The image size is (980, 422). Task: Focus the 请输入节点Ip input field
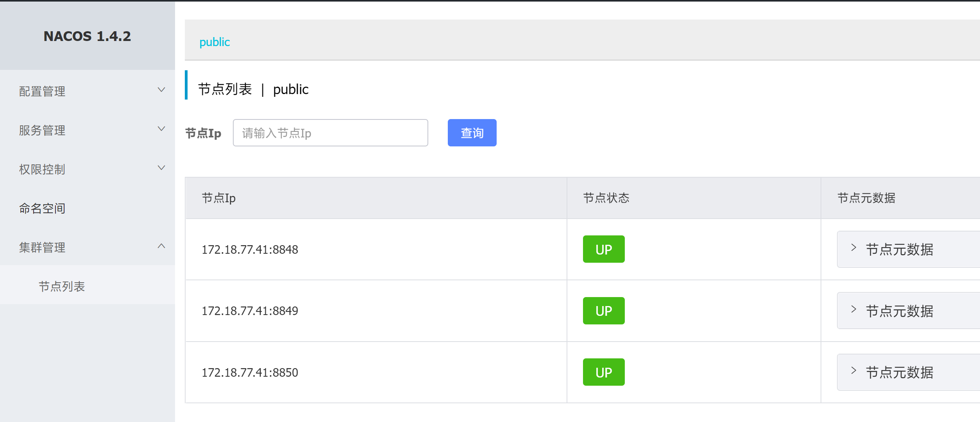[x=330, y=133]
